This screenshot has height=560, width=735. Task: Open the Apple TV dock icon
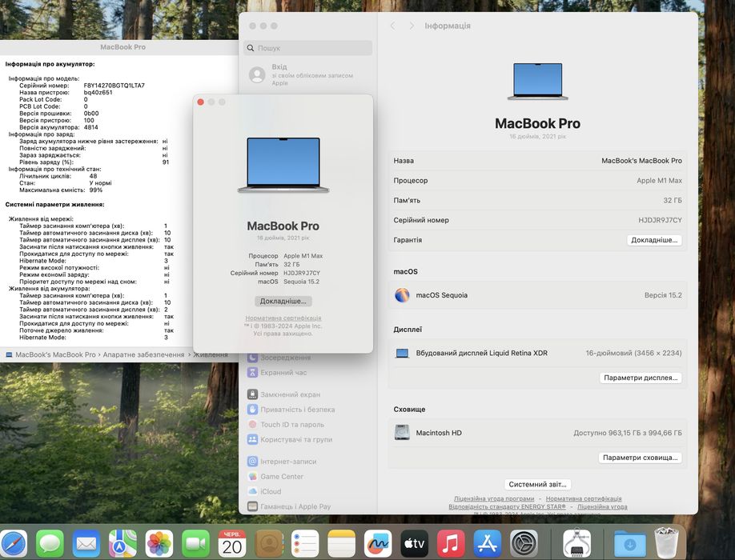(414, 544)
